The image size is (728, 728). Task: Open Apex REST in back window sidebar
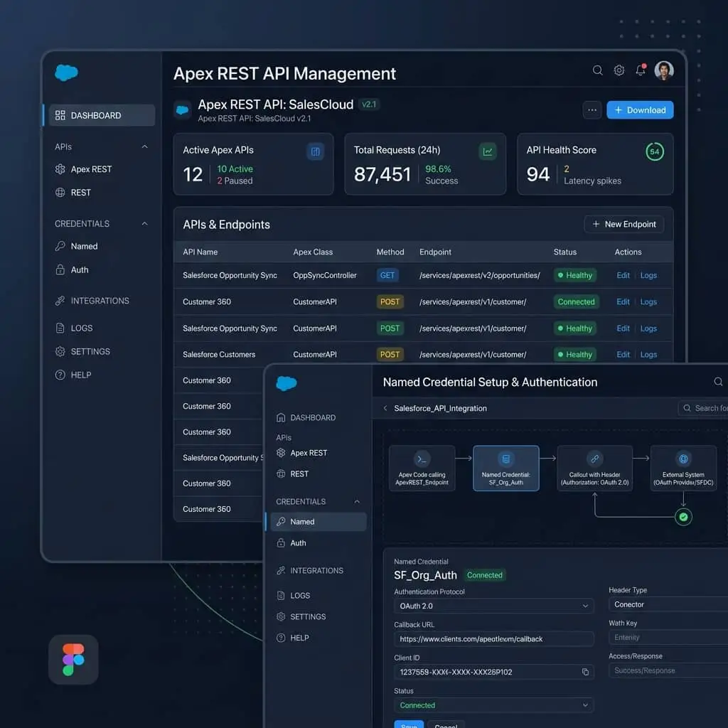click(84, 169)
